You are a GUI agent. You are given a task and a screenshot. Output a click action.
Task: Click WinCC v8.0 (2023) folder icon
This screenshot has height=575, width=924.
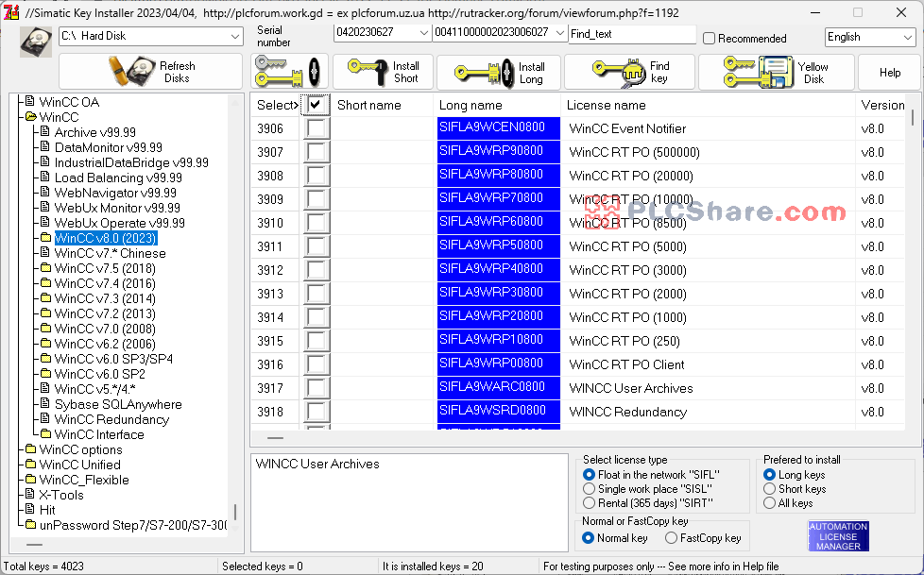point(46,237)
